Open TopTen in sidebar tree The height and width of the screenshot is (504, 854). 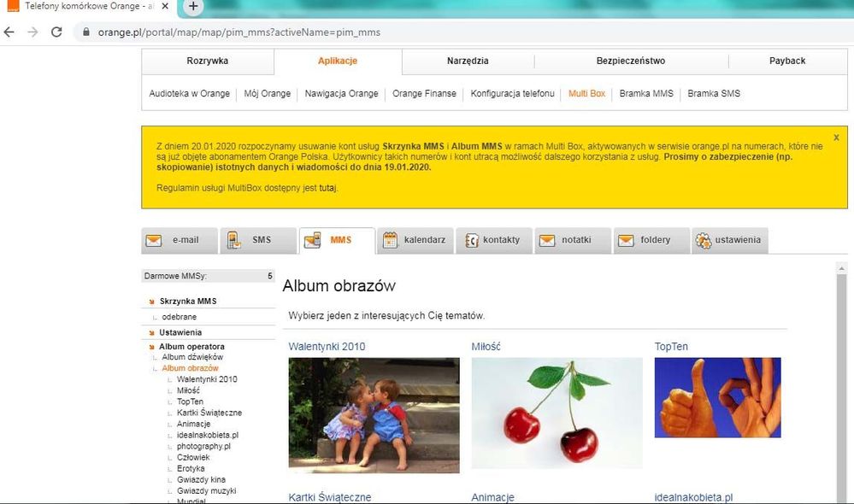(190, 401)
